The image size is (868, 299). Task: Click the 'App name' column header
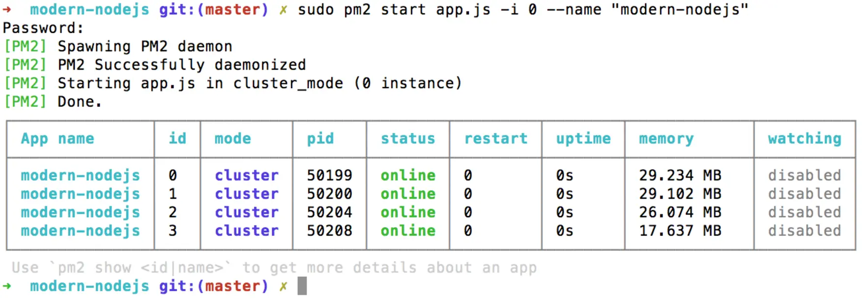click(57, 139)
